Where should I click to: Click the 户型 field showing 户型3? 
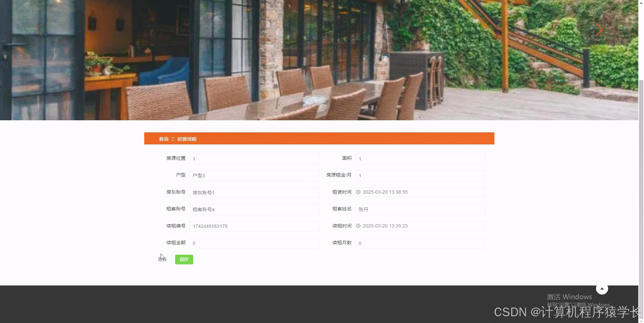(x=254, y=176)
